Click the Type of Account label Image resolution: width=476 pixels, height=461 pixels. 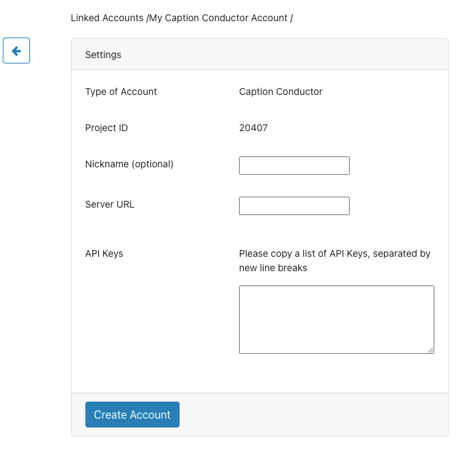[121, 92]
